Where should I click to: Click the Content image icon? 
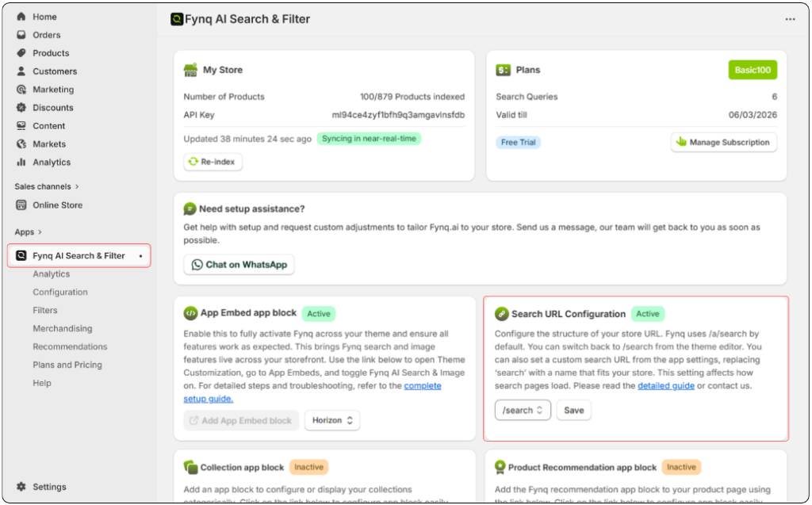coord(21,125)
